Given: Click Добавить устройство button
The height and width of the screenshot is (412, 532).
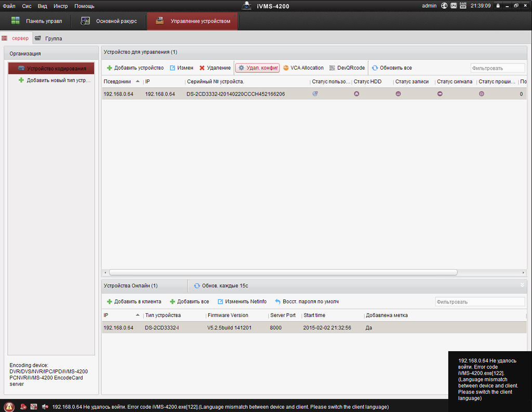Looking at the screenshot, I should tap(135, 68).
